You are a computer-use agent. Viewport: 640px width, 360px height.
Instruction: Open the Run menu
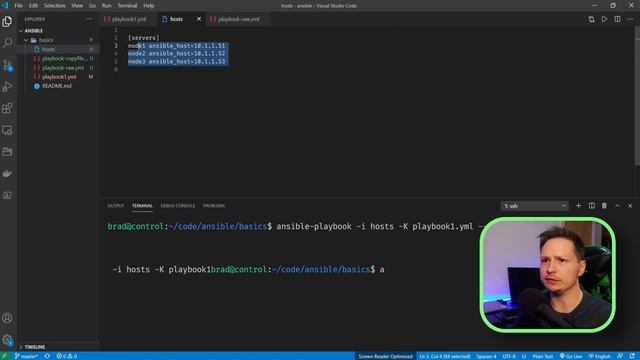pos(106,6)
